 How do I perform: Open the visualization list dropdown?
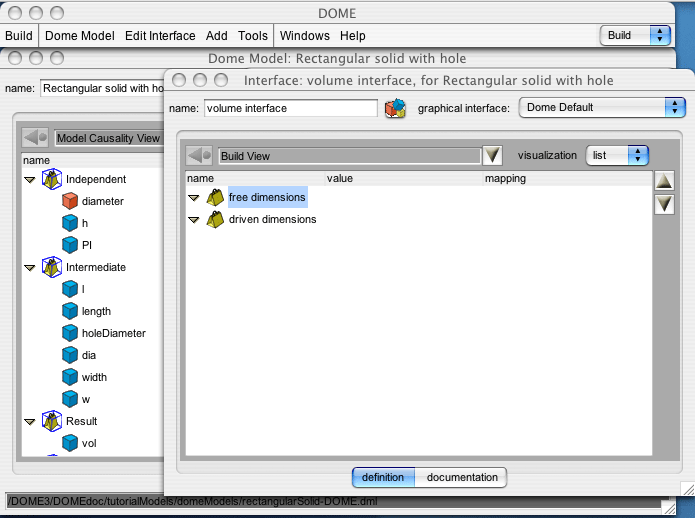point(617,156)
